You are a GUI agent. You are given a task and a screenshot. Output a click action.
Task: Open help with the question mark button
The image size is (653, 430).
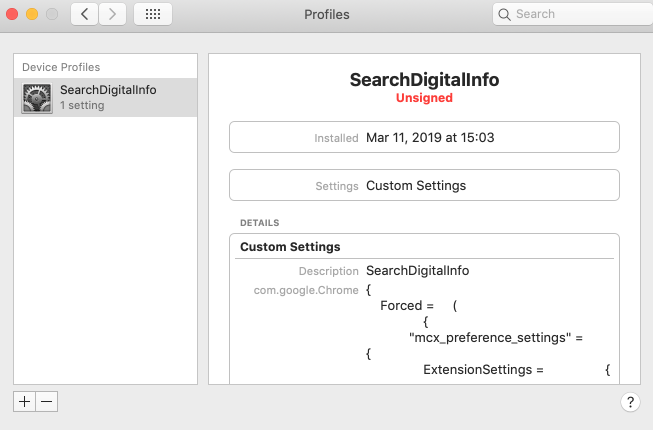tap(630, 402)
